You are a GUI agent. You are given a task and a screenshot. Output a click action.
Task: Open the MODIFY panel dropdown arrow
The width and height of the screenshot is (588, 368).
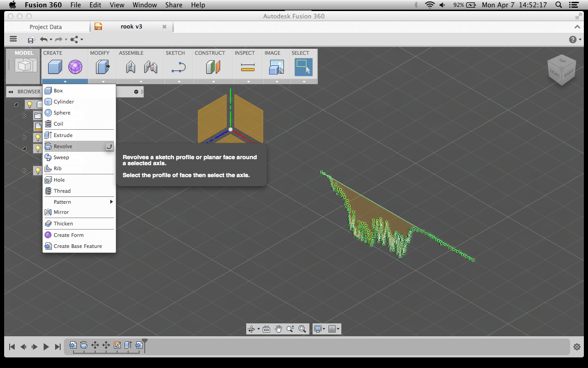coord(103,81)
